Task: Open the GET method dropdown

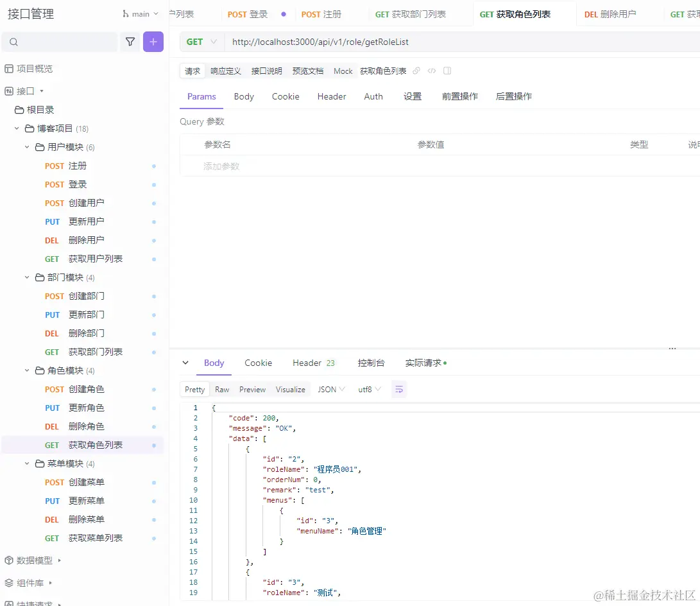Action: tap(201, 42)
